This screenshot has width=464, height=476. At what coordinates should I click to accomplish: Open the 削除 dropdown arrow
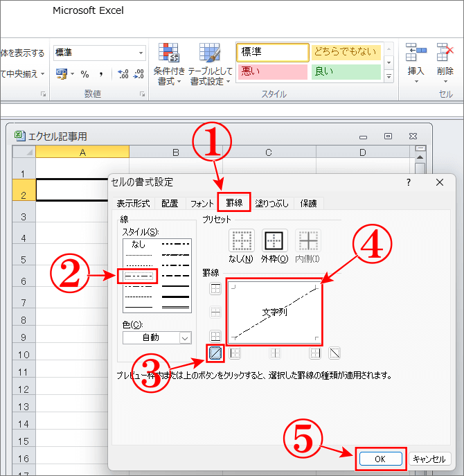click(x=445, y=82)
